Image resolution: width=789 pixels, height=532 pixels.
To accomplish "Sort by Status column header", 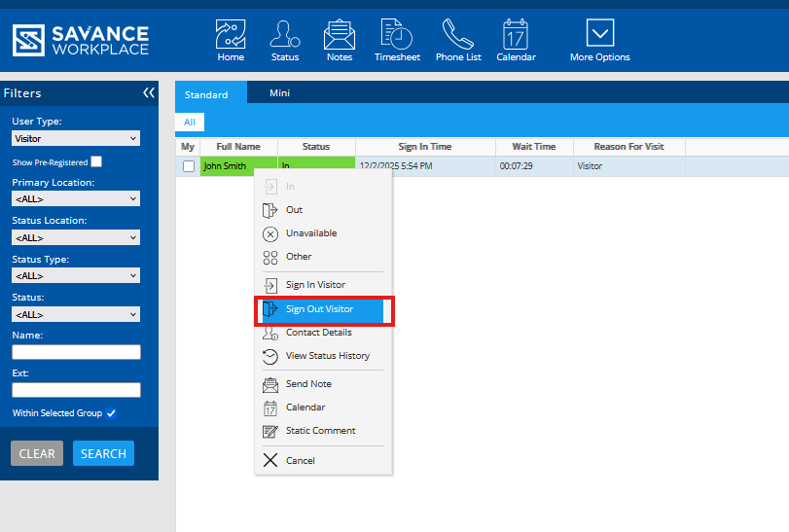I will coord(316,147).
